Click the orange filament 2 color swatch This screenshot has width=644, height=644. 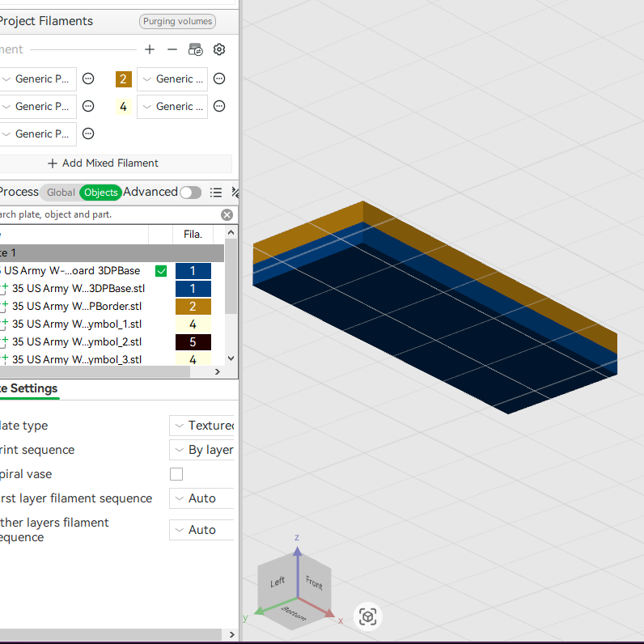pos(124,79)
